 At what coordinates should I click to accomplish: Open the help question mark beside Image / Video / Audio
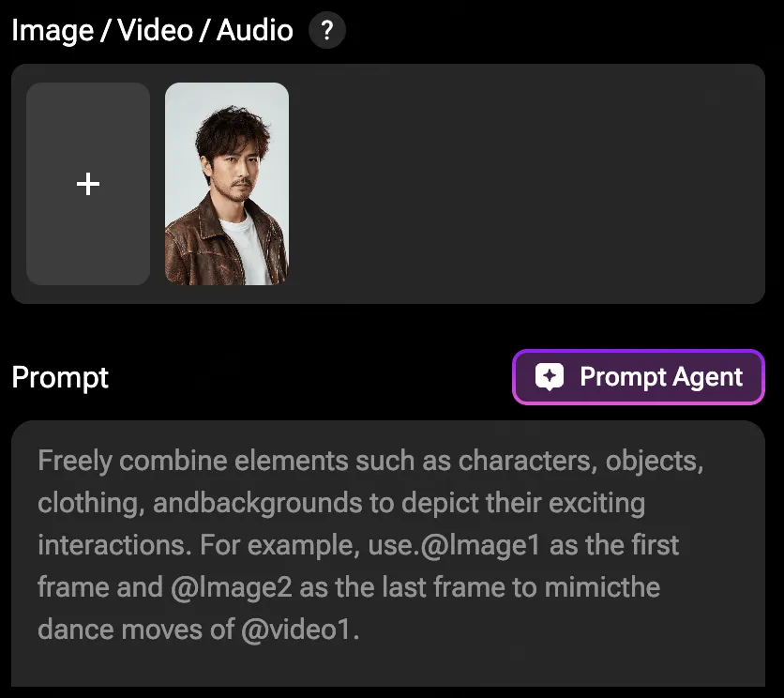327,31
